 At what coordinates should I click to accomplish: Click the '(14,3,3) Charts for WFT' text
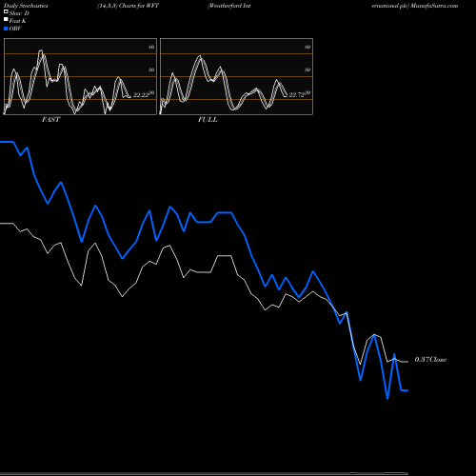coord(128,6)
